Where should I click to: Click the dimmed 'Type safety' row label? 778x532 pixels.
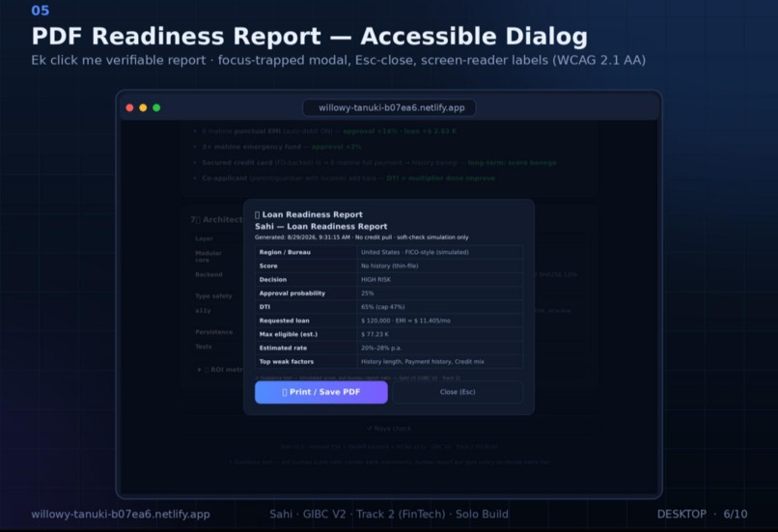click(x=213, y=295)
